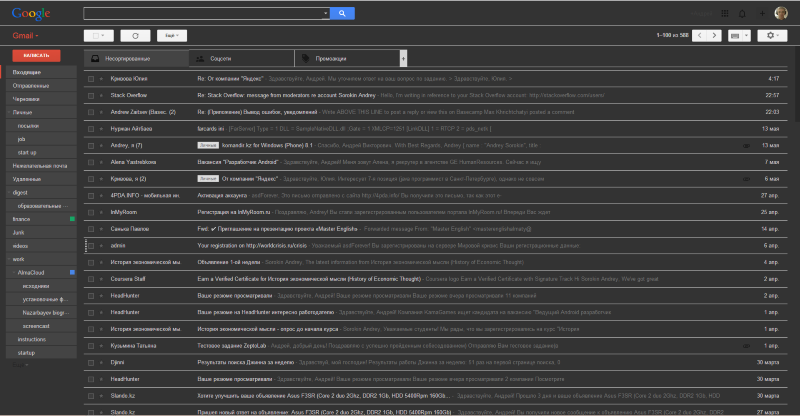800x416 pixels.
Task: Expand the Ещё labels list in sidebar
Action: point(20,365)
